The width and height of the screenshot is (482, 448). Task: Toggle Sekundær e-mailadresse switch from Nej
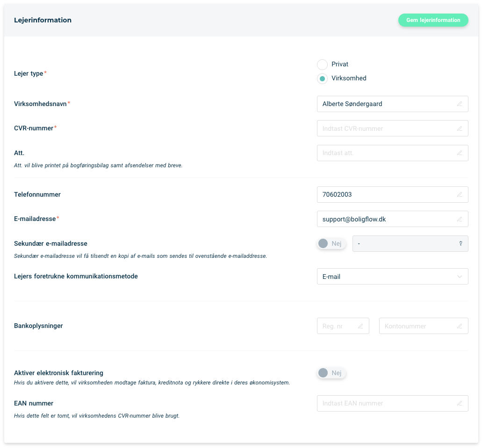tap(331, 244)
